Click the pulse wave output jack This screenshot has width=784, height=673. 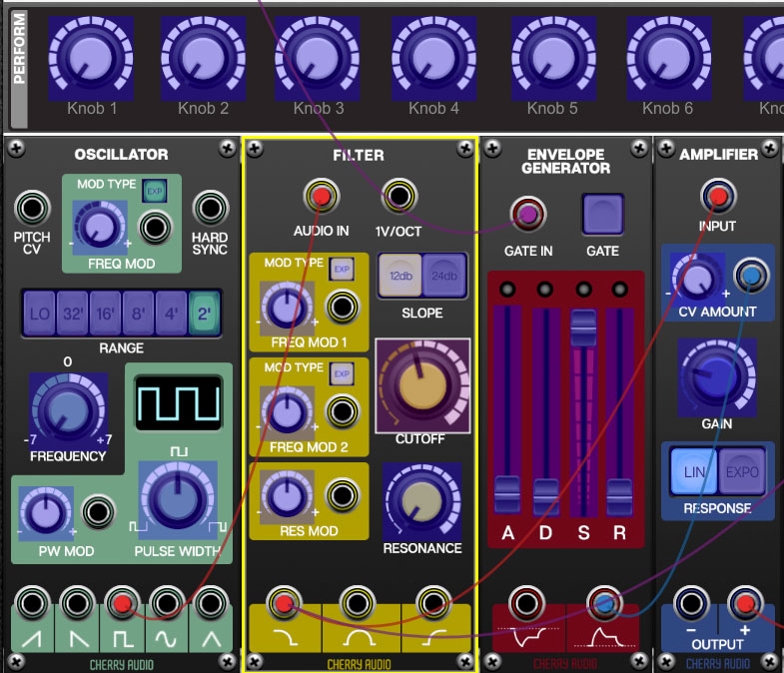pos(122,603)
